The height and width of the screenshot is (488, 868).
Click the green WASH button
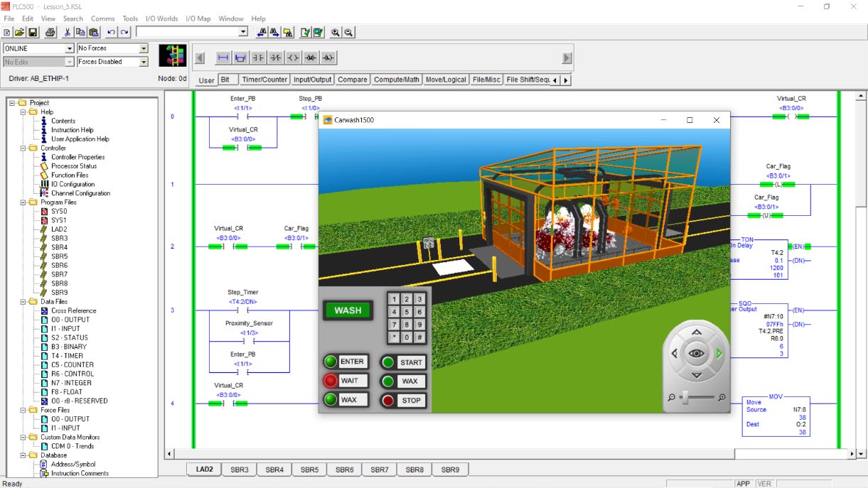click(x=348, y=310)
